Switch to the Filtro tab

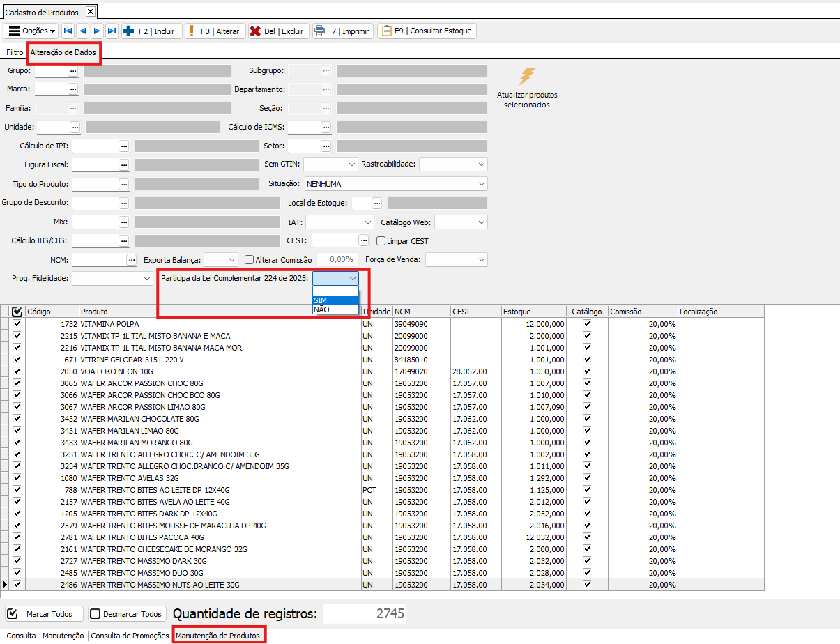click(x=15, y=52)
